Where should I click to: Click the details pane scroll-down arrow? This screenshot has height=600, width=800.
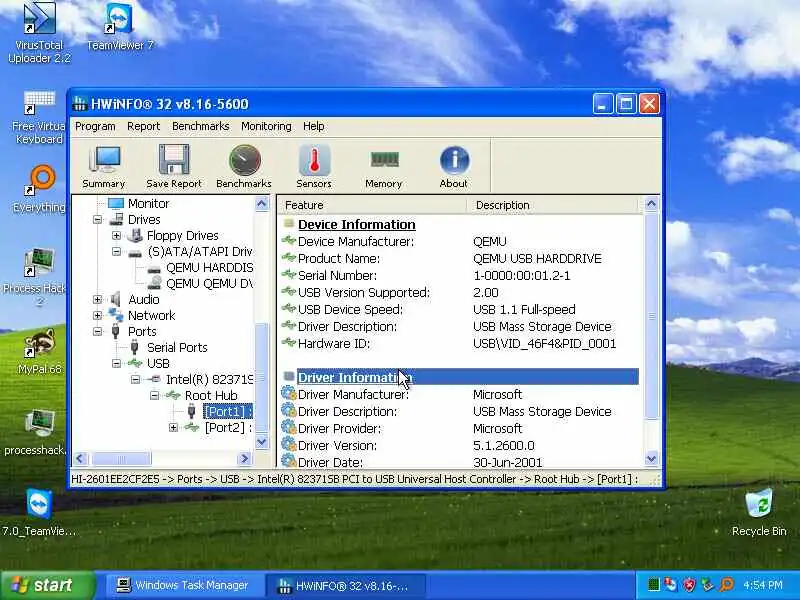651,458
